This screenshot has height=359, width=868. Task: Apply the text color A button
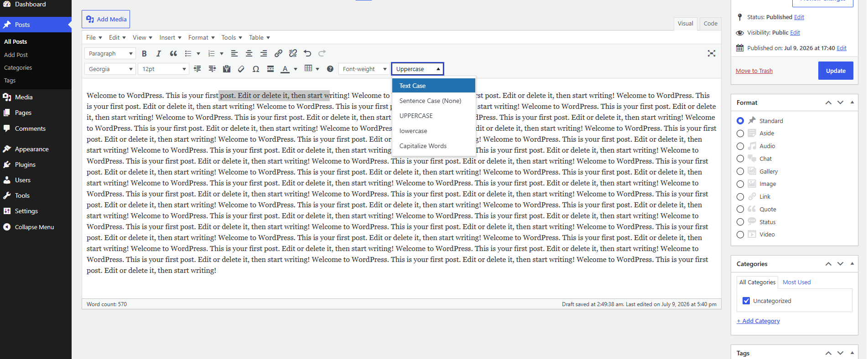click(x=285, y=69)
